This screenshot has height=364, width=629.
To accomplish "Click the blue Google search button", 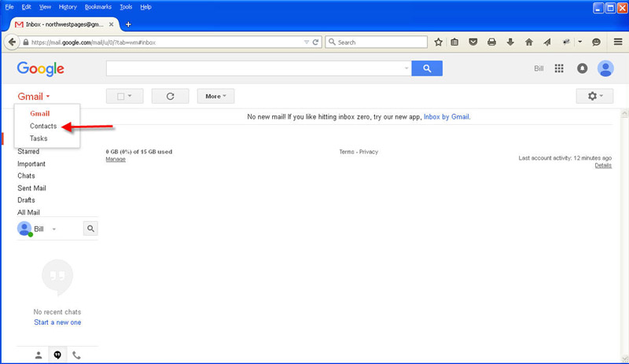I will (427, 68).
